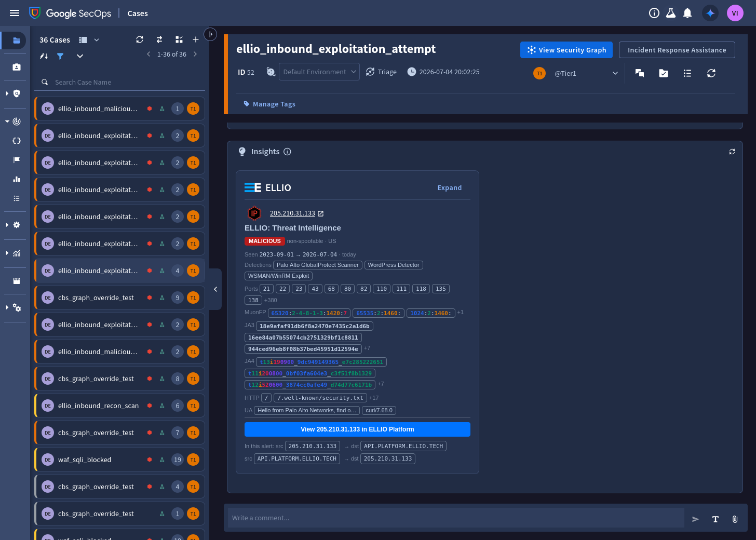Click the Write a comment input

pos(456,518)
